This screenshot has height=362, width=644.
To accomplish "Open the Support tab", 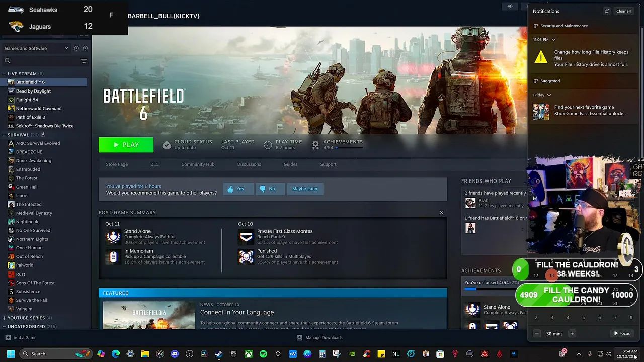I will 328,164.
